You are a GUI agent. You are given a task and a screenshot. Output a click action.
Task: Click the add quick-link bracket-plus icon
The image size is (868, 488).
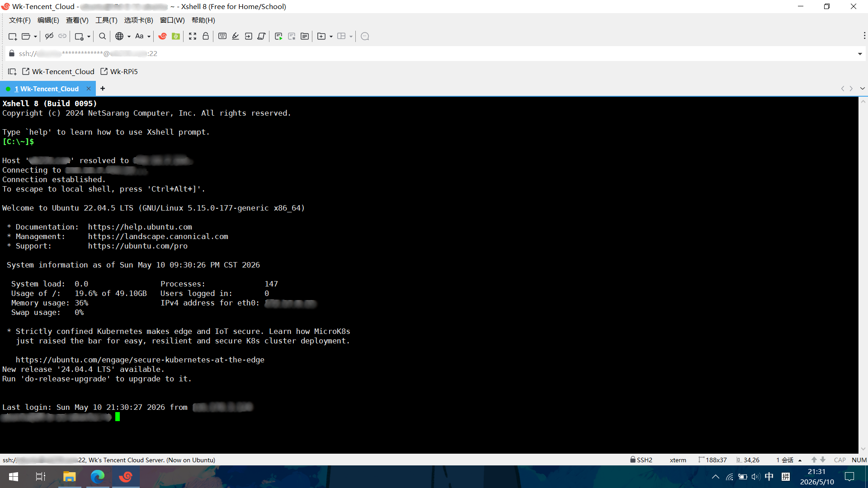12,71
